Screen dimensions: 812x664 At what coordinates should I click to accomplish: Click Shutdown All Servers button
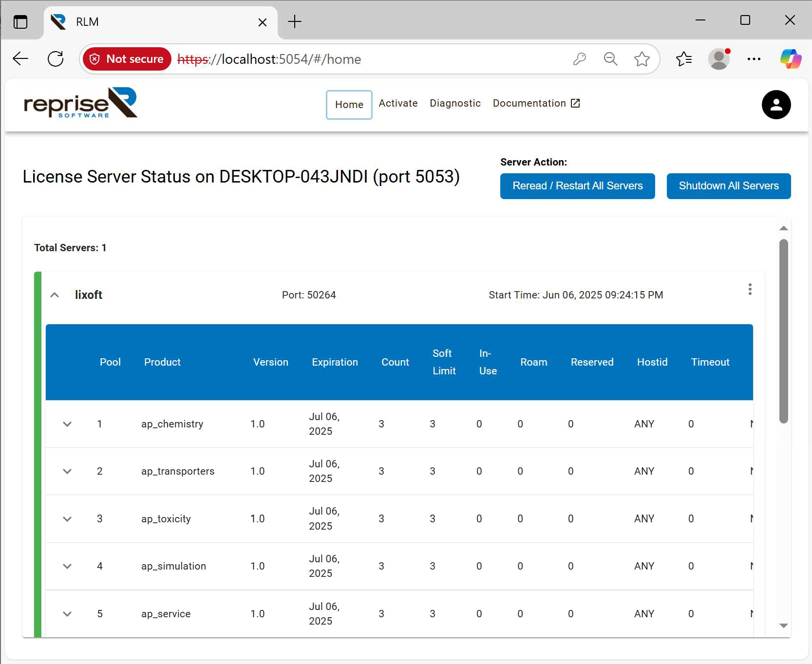click(x=729, y=186)
